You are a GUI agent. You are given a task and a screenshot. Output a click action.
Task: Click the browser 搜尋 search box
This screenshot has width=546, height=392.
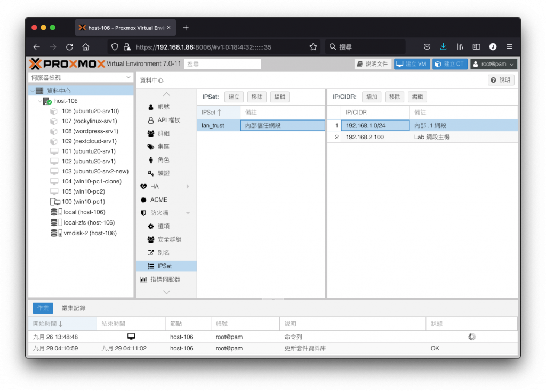pos(366,47)
